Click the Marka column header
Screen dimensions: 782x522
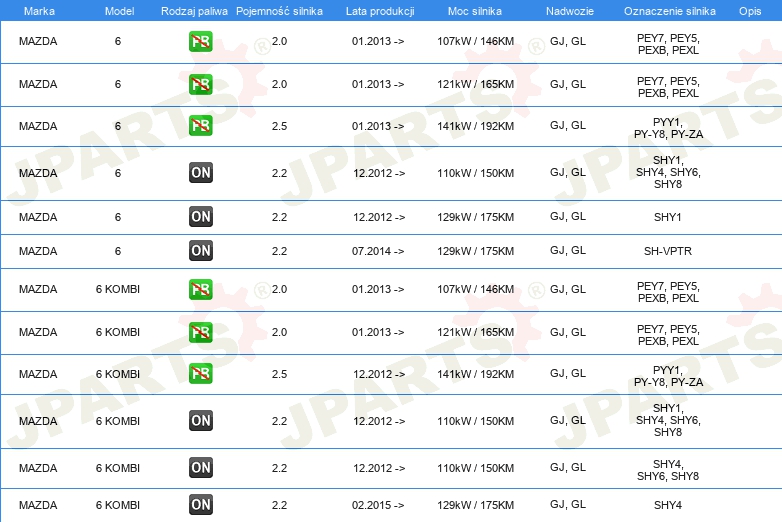[x=39, y=11]
